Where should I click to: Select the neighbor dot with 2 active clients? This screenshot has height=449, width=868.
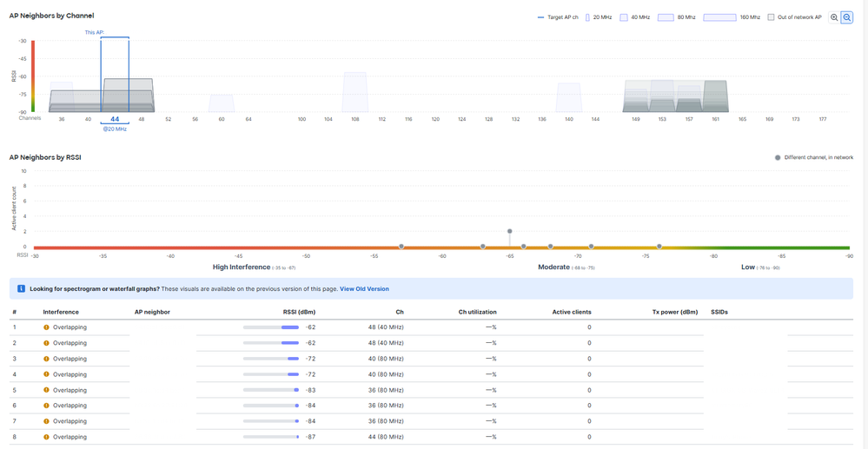[510, 231]
